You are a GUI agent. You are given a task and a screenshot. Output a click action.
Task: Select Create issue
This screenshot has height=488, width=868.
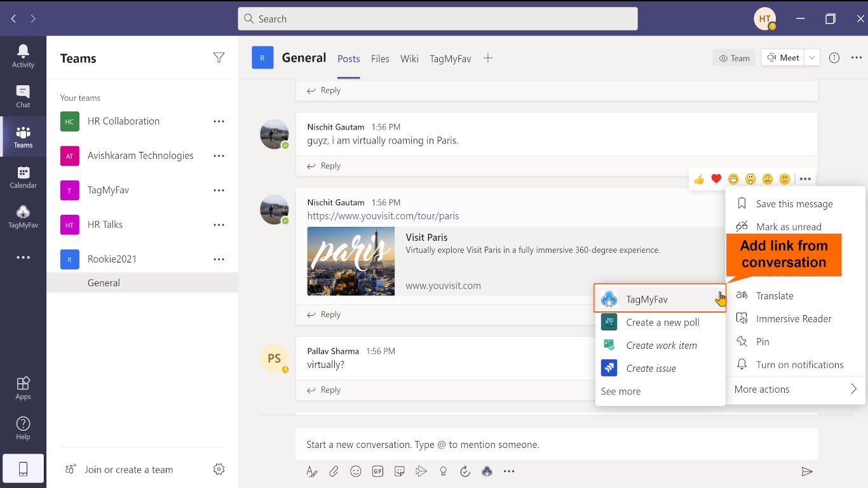click(x=660, y=368)
